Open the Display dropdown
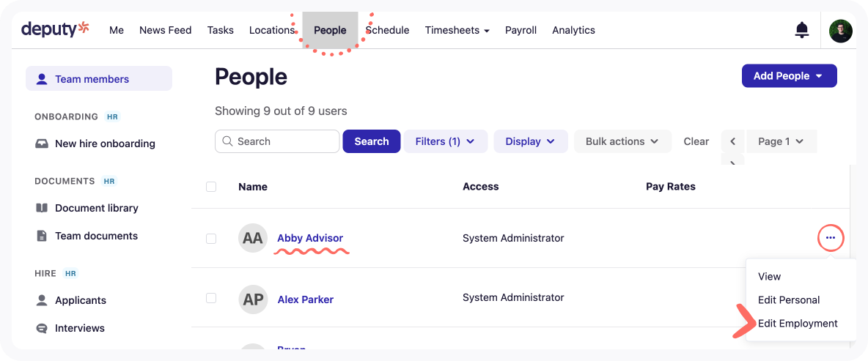 (530, 141)
